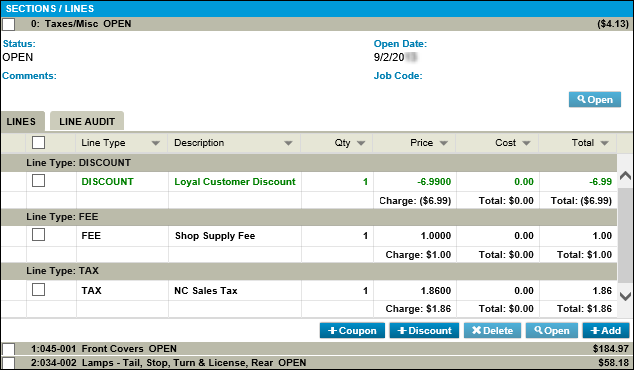This screenshot has width=634, height=370.
Task: Tick the 2:034-002 Lamps section checkbox
Action: pos(8,363)
